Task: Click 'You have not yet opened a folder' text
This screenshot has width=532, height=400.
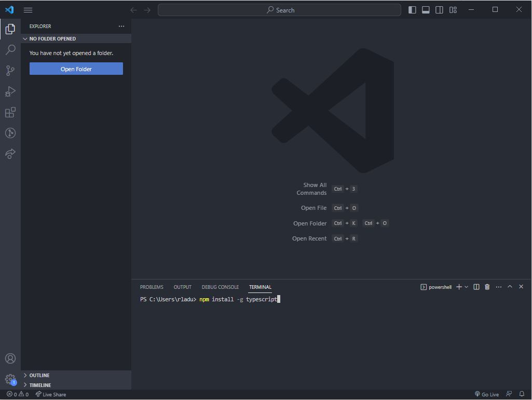Action: 71,53
